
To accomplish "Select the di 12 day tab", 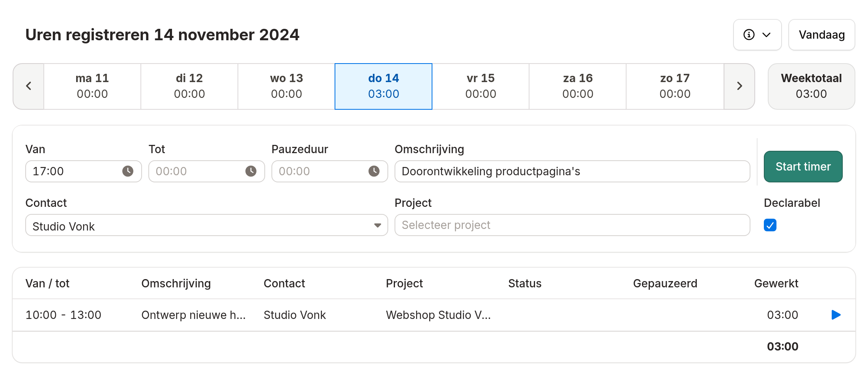I will click(x=189, y=86).
